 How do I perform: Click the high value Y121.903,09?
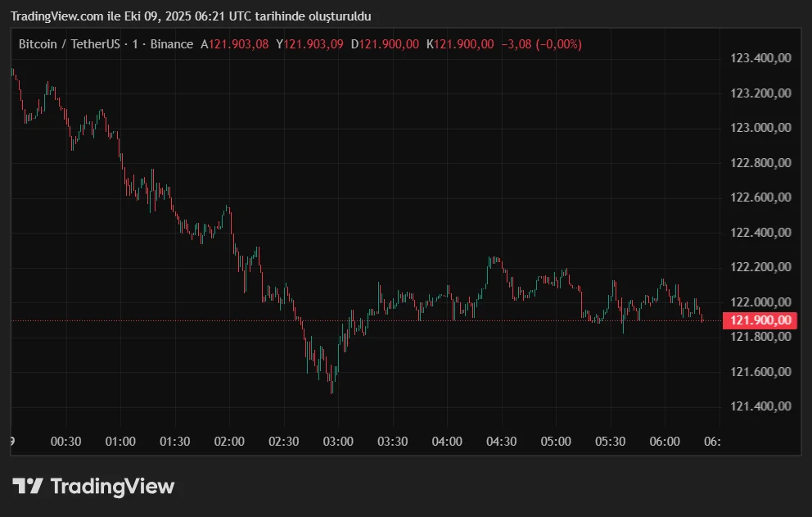click(x=309, y=44)
